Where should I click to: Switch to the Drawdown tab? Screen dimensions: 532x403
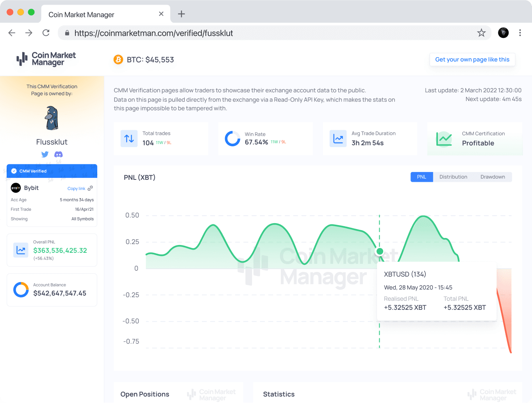pos(493,177)
